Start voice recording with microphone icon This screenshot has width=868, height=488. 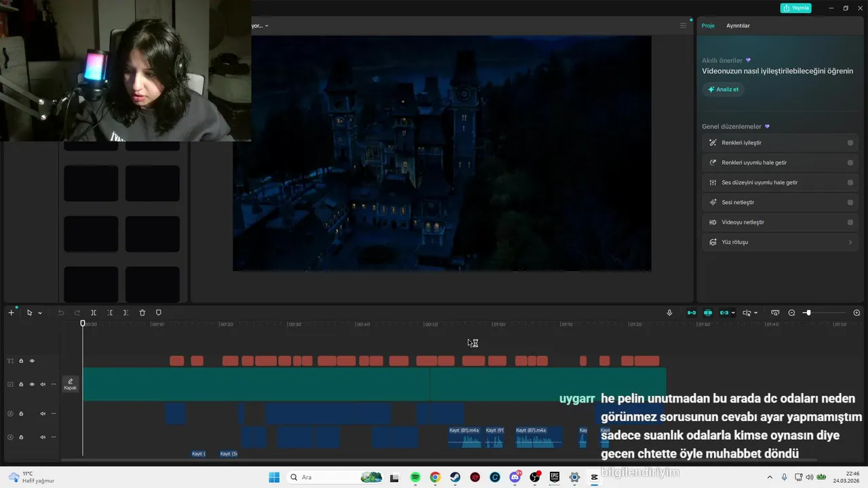pos(669,312)
